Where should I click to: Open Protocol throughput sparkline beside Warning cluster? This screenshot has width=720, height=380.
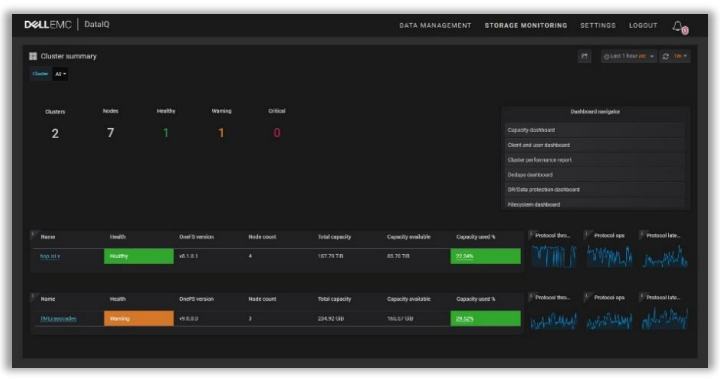(553, 319)
